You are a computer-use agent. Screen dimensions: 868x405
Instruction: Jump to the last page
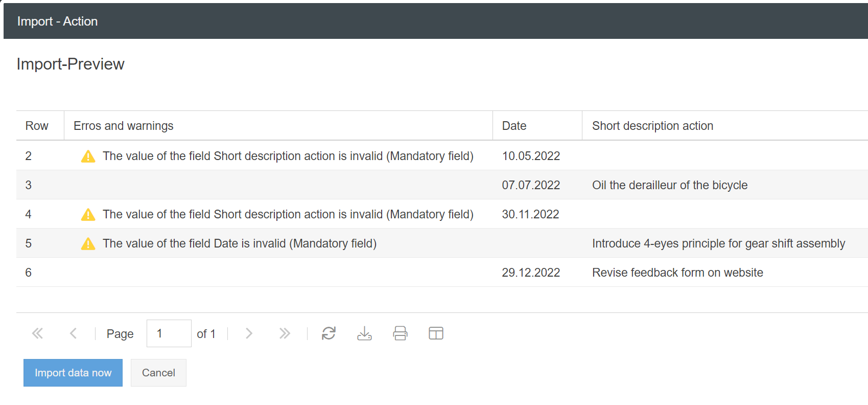(285, 333)
